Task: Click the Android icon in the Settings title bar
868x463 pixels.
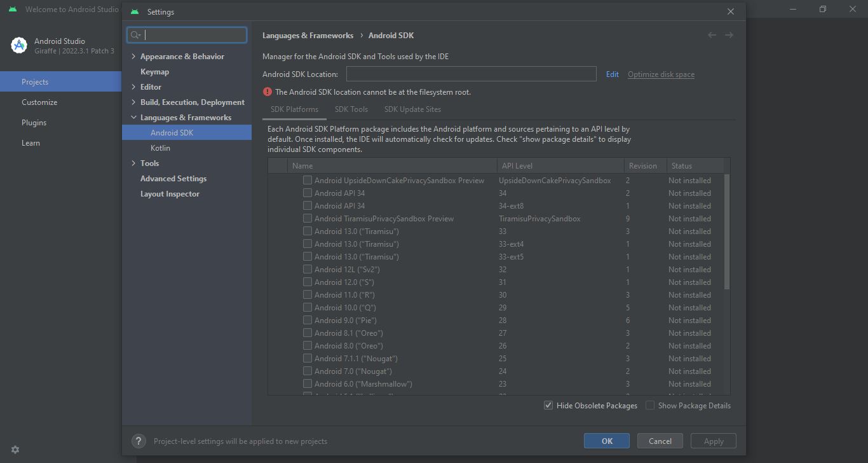Action: [x=134, y=11]
